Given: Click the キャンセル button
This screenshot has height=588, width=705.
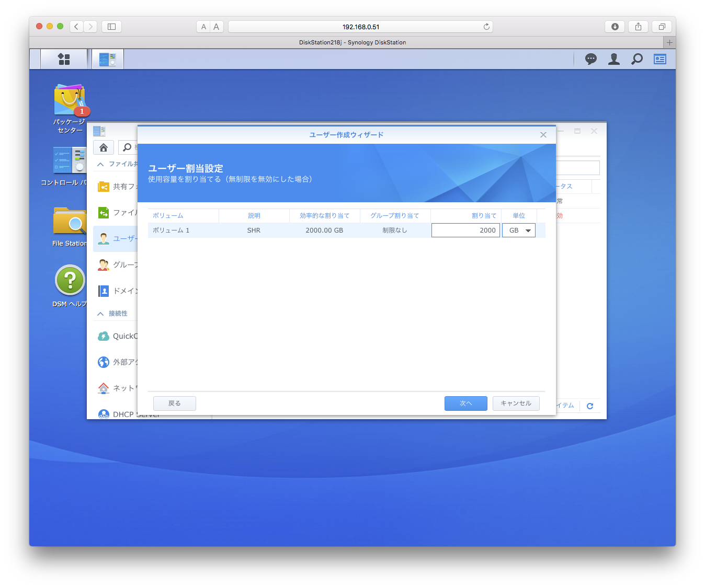Looking at the screenshot, I should click(x=516, y=403).
